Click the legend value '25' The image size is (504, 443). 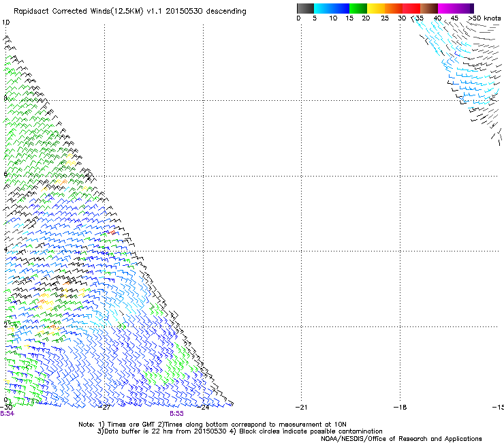click(x=385, y=18)
